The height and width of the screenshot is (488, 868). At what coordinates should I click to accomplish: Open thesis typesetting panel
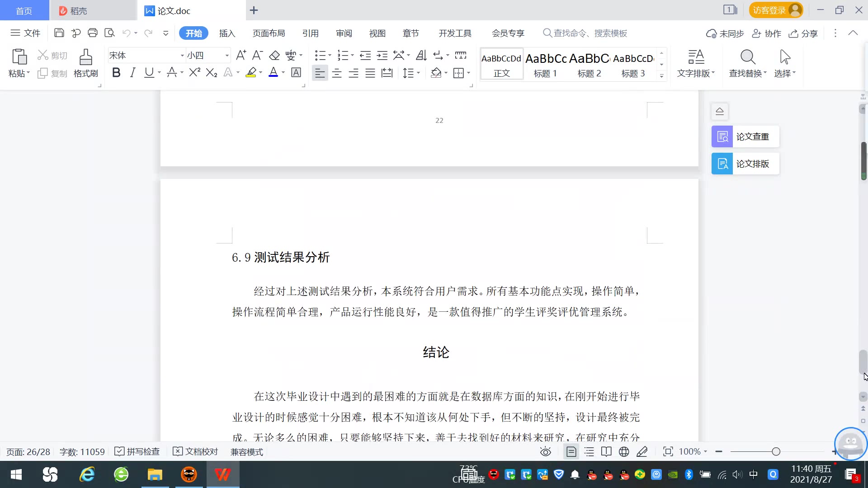[x=745, y=164]
